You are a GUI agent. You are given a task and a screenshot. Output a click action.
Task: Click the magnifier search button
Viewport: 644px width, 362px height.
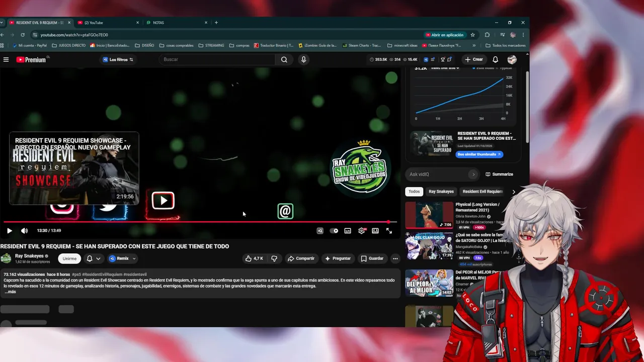[x=284, y=59]
